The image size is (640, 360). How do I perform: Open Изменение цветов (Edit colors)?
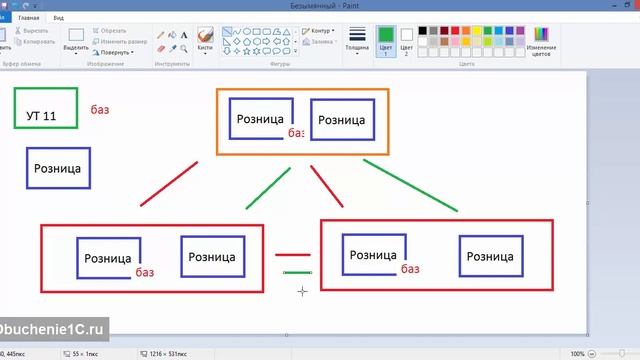coord(541,41)
